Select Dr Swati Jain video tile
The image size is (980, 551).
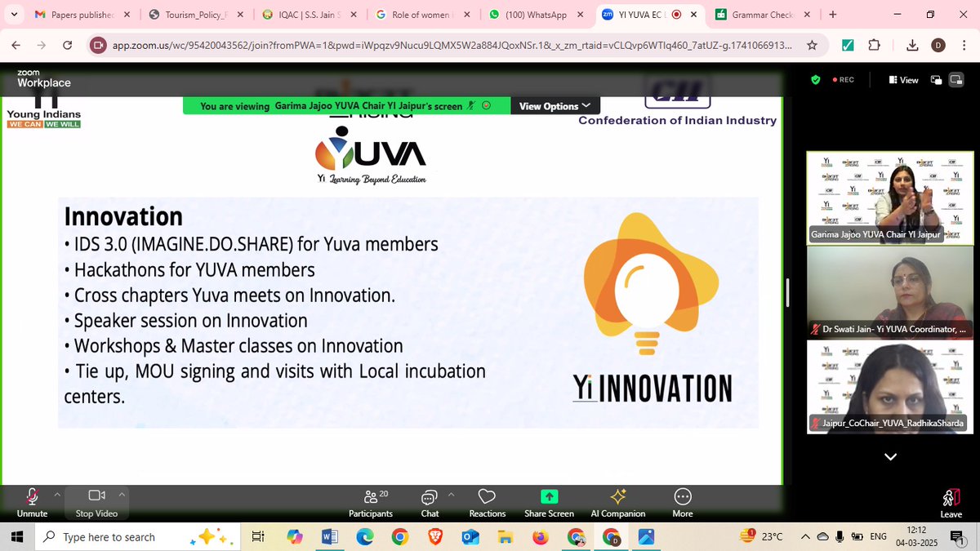(890, 291)
